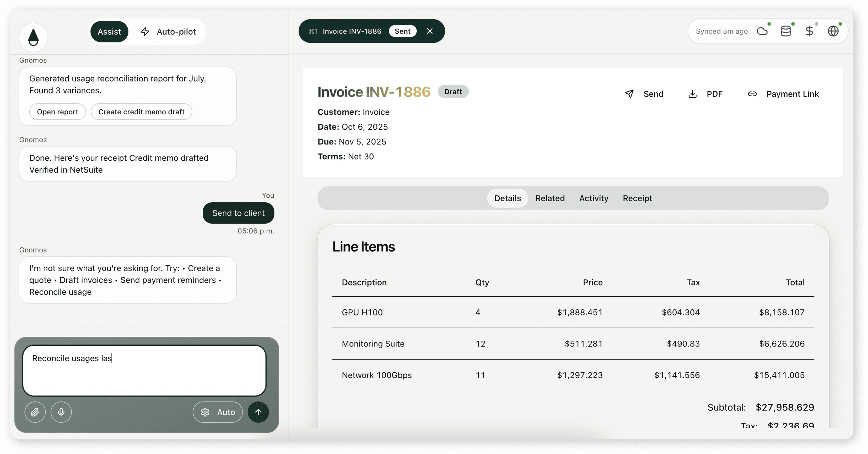
Task: Click the Open report button
Action: [57, 112]
